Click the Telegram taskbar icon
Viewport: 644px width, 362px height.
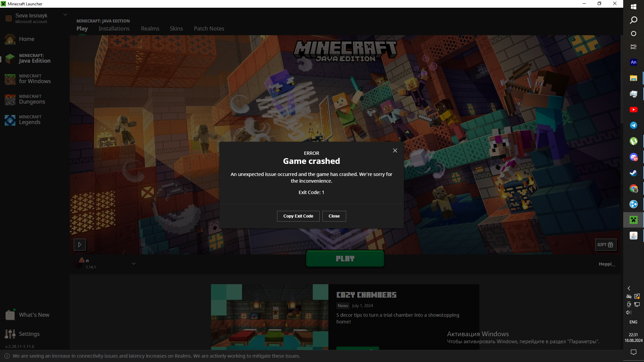coord(633,125)
